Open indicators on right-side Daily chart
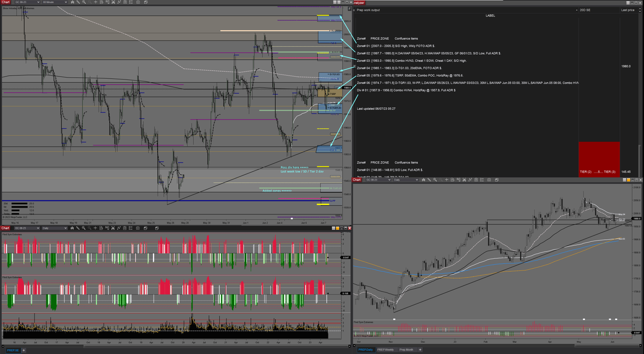Image resolution: width=644 pixels, height=354 pixels. coord(470,179)
